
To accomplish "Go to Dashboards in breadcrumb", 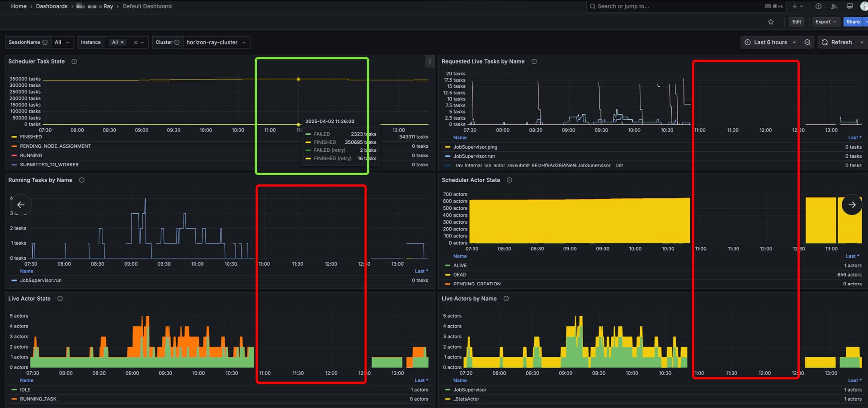I will coord(52,6).
